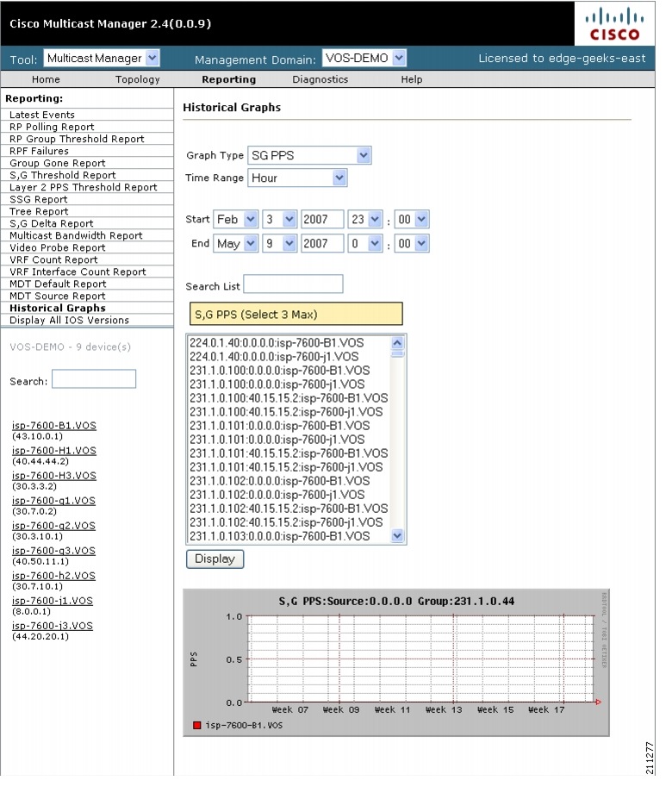Open the Graph Type dropdown SG PPS
Image resolution: width=672 pixels, height=793 pixels.
(309, 155)
